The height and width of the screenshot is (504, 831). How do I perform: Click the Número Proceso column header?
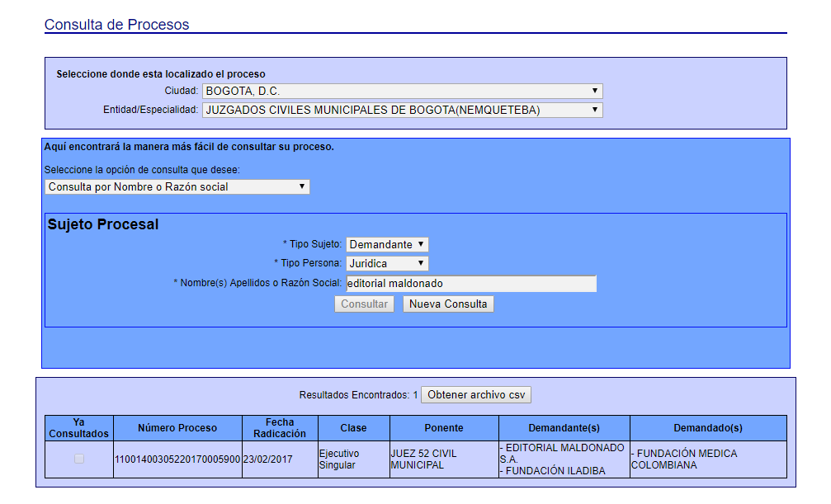tap(177, 428)
